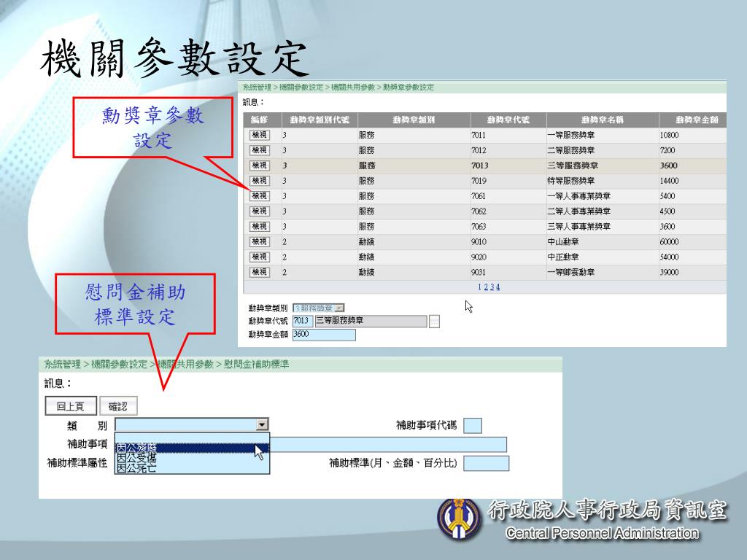
Task: Click the ellipsis lookup button beside medal name
Action: (x=434, y=322)
